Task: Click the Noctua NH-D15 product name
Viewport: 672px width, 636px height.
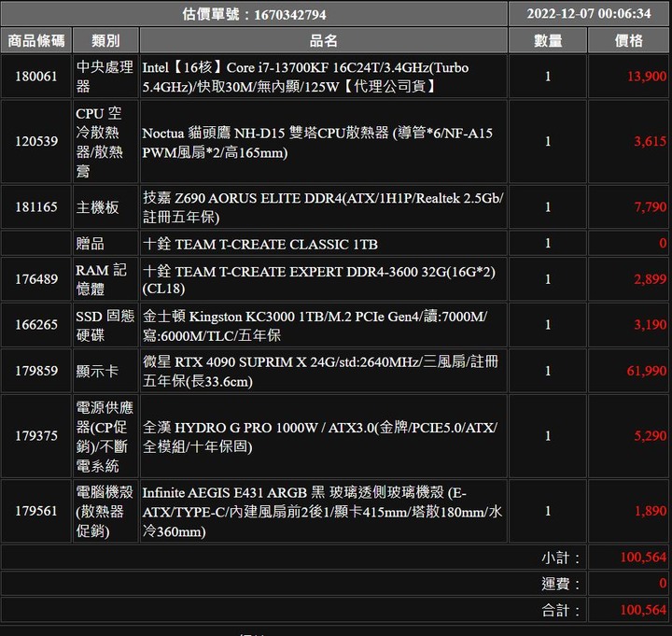Action: 317,142
